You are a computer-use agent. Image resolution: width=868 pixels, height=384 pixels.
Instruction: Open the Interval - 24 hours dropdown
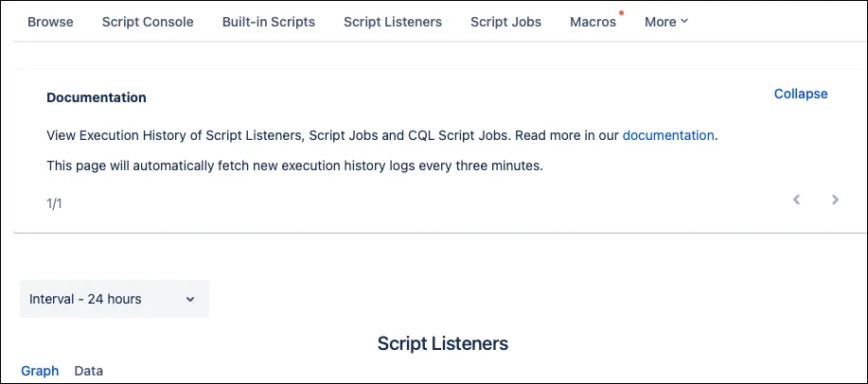(x=115, y=299)
